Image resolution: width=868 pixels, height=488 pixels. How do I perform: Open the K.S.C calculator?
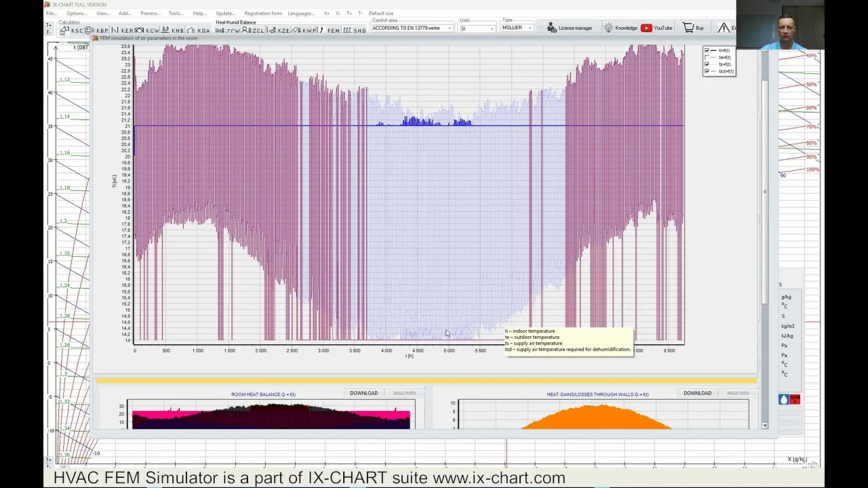pyautogui.click(x=71, y=30)
